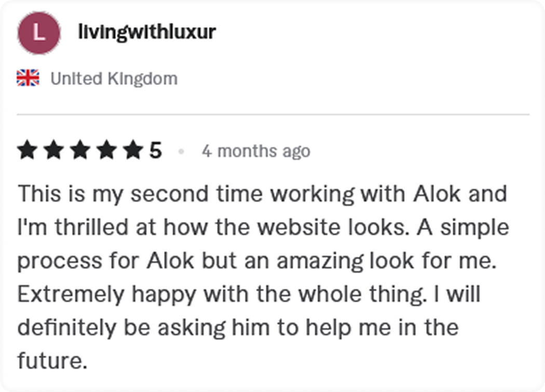Click the fourth rating star
The image size is (545, 392).
107,151
